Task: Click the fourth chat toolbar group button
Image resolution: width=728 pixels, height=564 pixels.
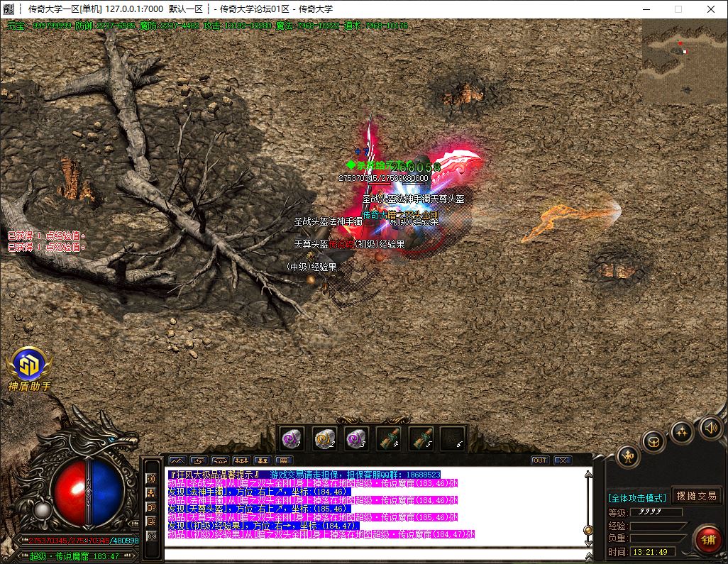Action: coord(241,460)
